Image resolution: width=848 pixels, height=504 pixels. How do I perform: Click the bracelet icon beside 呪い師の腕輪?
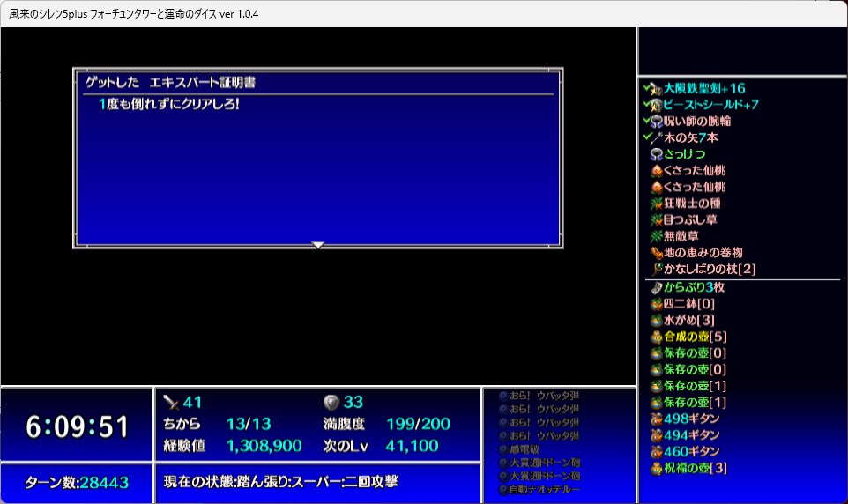click(x=656, y=122)
